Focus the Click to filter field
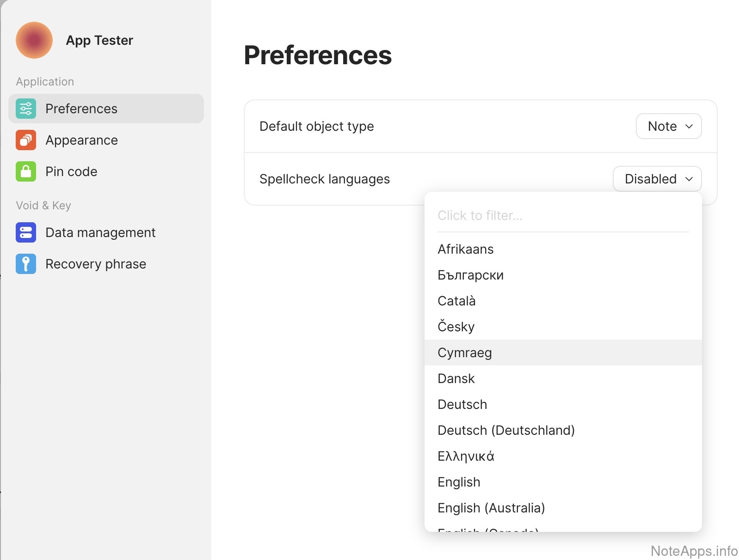Screen dimensions: 739x560 point(562,215)
